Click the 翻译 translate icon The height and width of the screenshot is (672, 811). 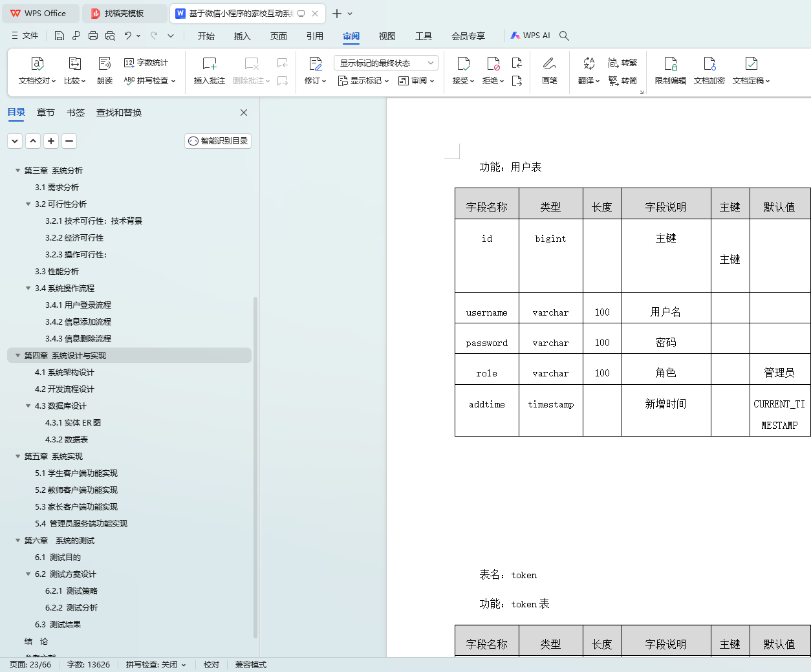pyautogui.click(x=589, y=63)
